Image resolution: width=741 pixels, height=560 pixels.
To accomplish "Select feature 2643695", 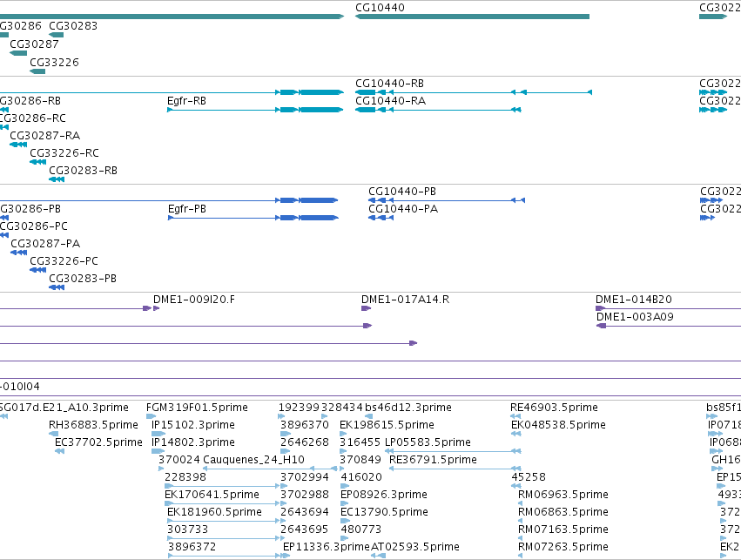I will pos(284,539).
